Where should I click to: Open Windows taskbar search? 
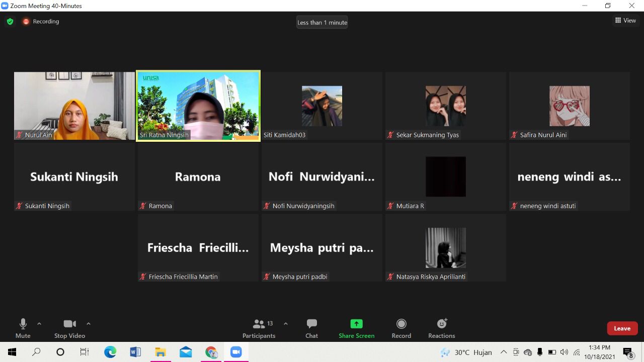coord(36,352)
